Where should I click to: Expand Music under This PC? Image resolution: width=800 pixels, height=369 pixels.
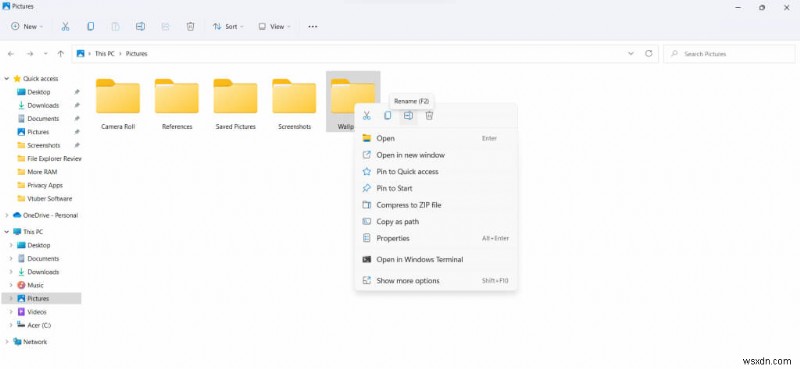coord(11,285)
